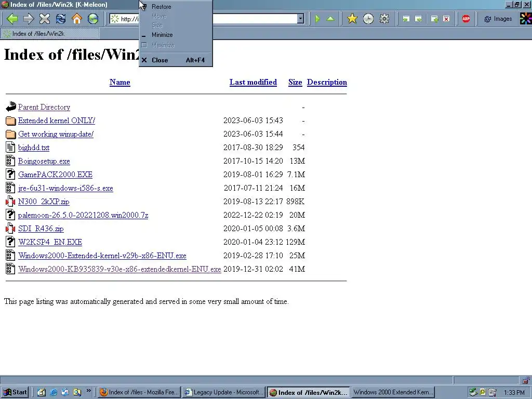Open 'Extended kernel ONLY/' folder link
The image size is (532, 399).
tap(57, 121)
